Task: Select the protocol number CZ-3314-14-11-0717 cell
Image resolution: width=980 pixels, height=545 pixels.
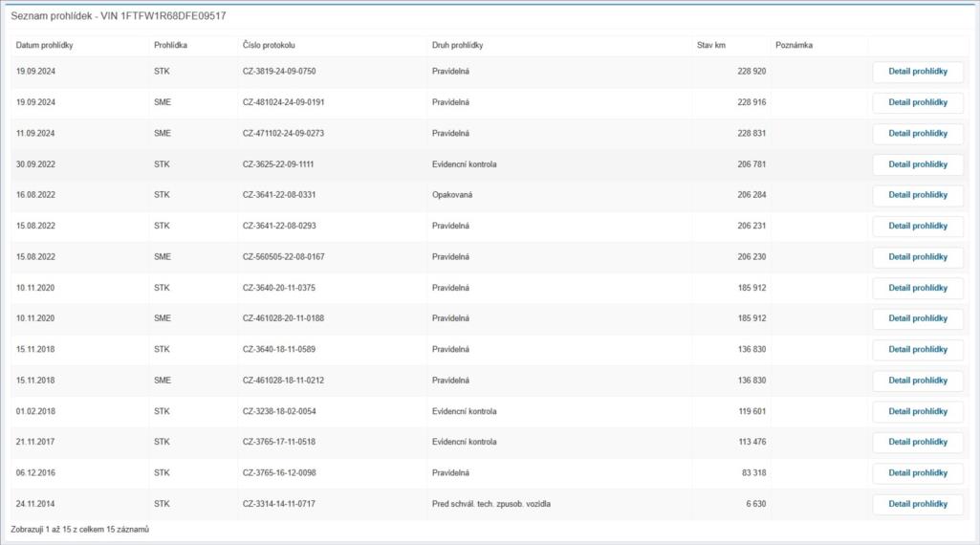Action: pyautogui.click(x=279, y=504)
